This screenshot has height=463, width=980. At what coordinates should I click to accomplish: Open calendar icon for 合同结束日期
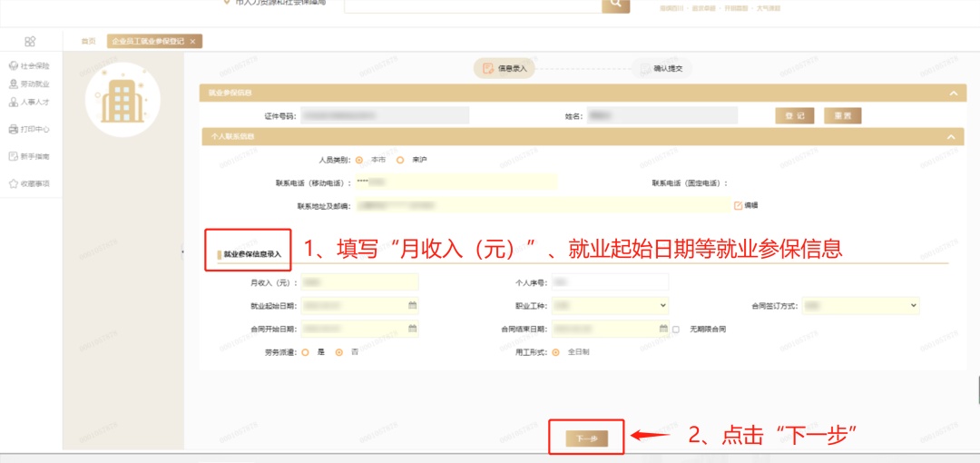point(663,328)
